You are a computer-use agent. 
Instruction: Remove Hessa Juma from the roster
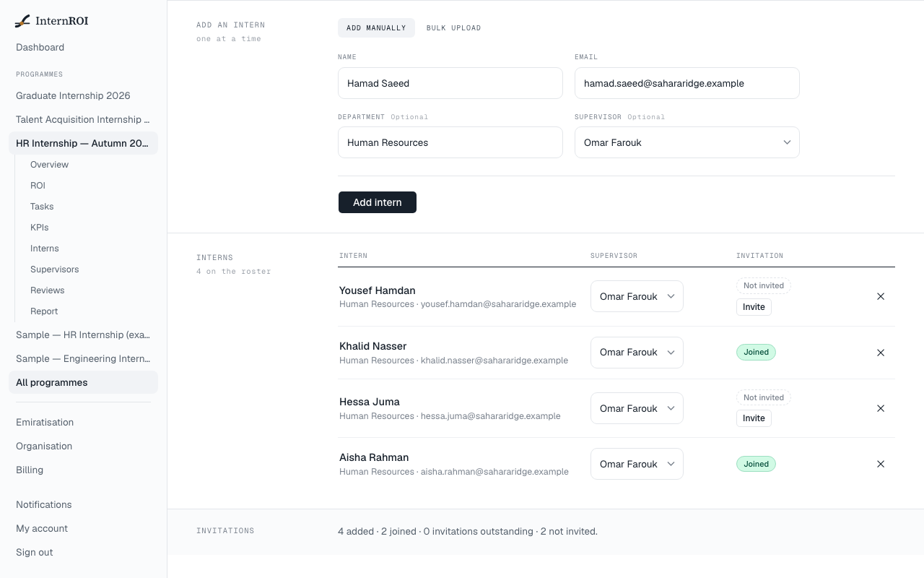click(x=881, y=408)
